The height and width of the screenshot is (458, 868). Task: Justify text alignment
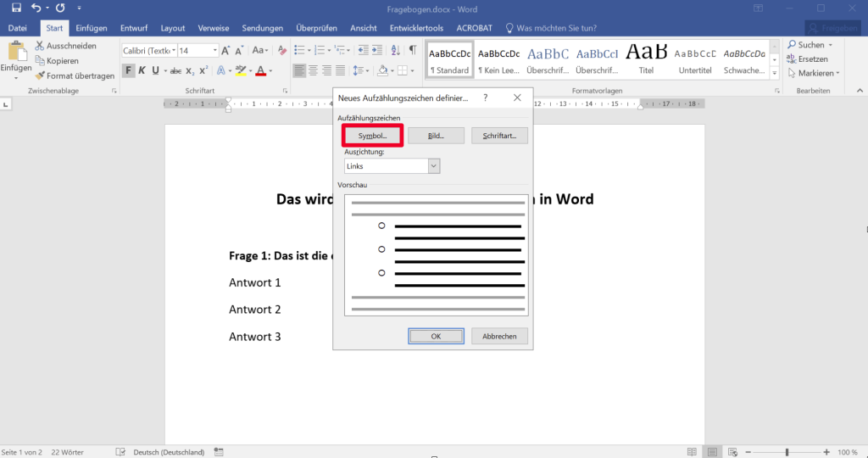click(x=340, y=70)
